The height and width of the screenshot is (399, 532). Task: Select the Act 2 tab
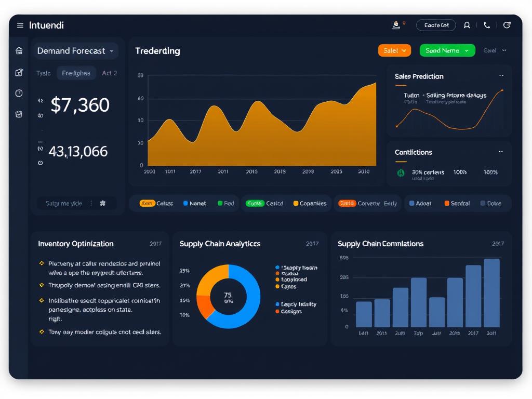click(110, 73)
